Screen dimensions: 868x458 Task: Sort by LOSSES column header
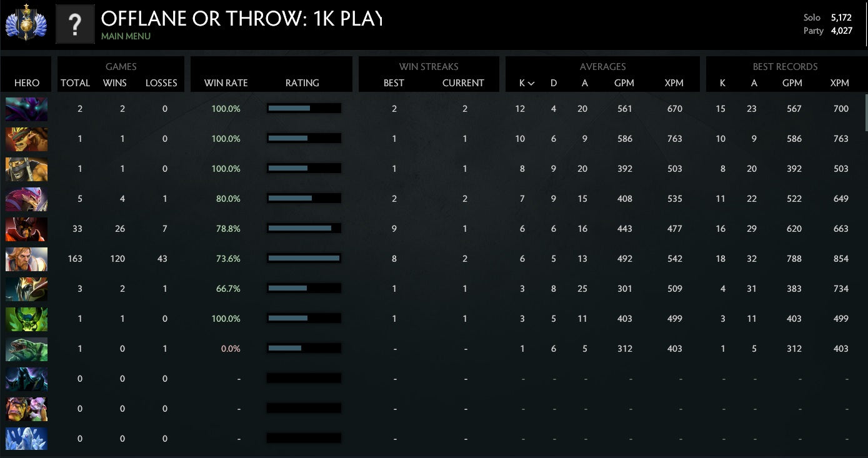pyautogui.click(x=161, y=83)
